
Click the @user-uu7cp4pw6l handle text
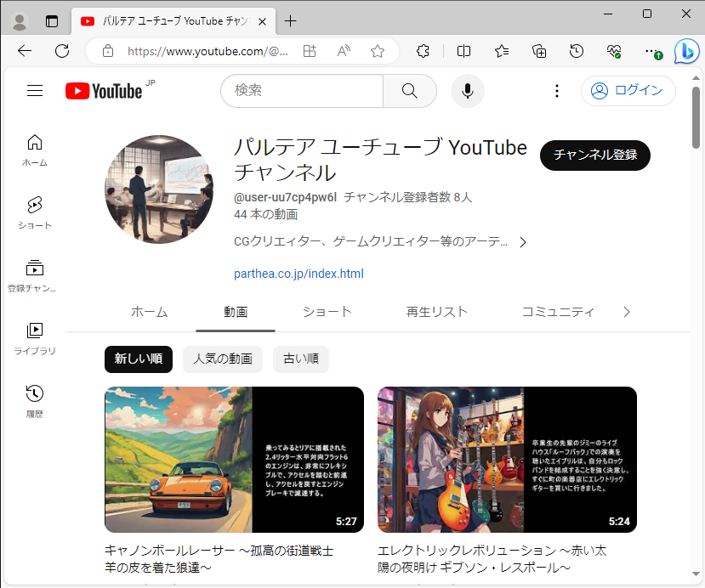(x=285, y=197)
